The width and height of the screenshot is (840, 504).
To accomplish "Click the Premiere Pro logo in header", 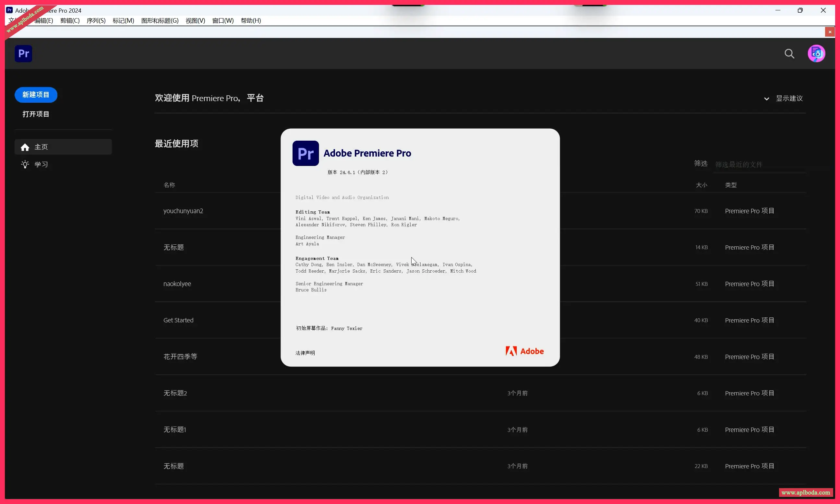I will tap(23, 53).
